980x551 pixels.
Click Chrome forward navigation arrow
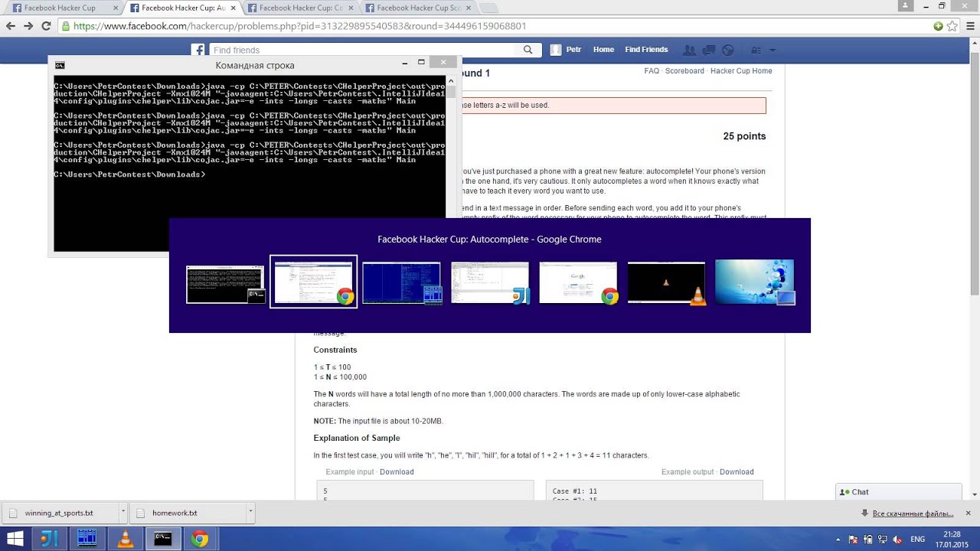(x=28, y=26)
